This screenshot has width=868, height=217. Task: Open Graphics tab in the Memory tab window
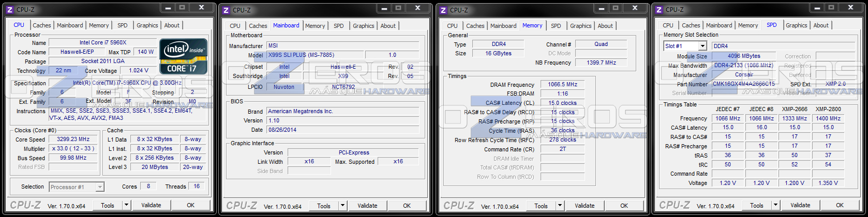[x=581, y=26]
